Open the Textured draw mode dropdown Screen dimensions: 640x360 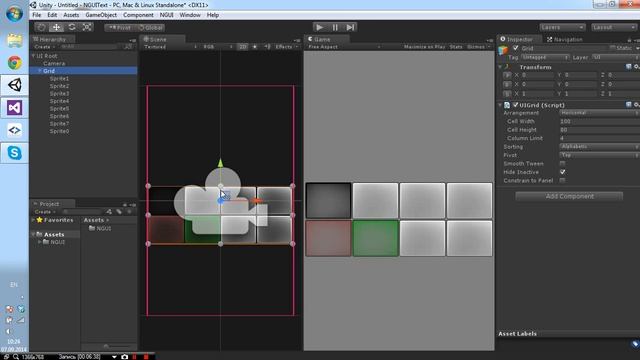tap(170, 47)
